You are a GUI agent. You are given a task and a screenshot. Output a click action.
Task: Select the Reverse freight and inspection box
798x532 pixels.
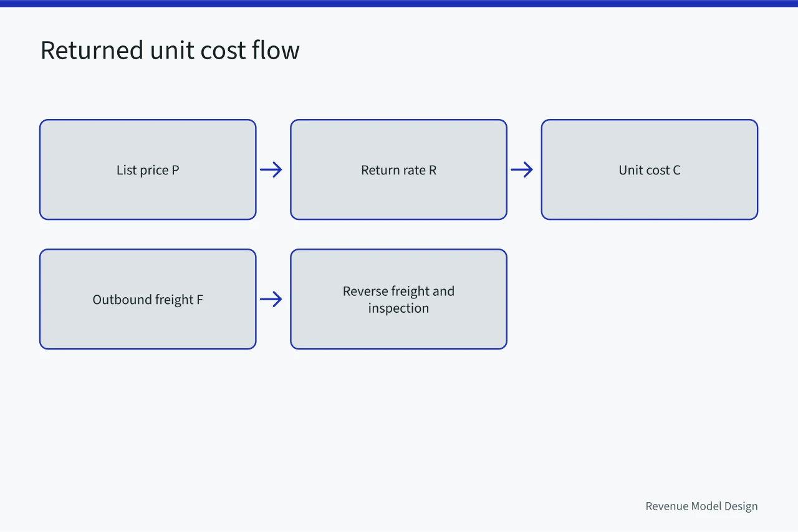pyautogui.click(x=398, y=299)
